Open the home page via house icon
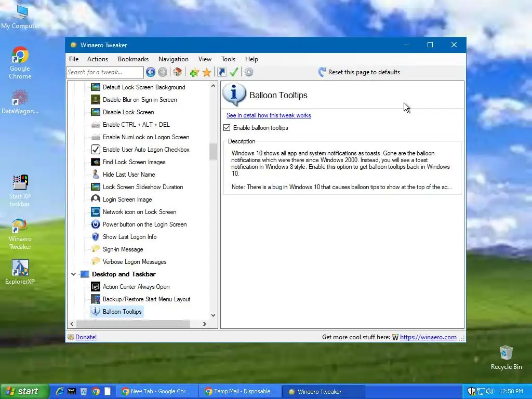 coord(178,72)
